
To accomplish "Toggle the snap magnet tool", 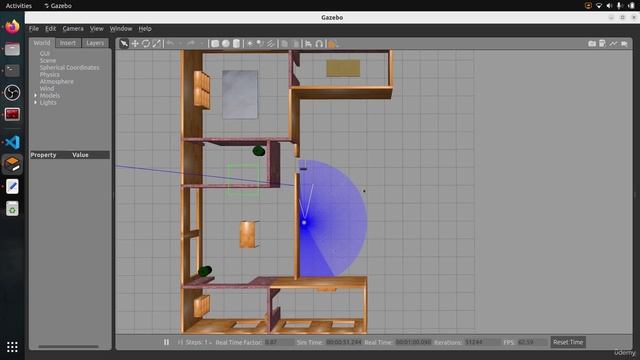I will (x=319, y=44).
